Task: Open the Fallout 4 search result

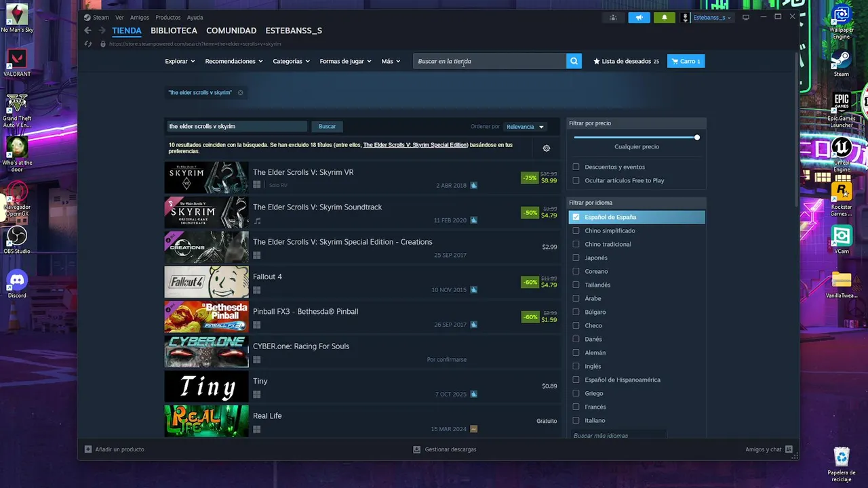Action: pos(361,282)
